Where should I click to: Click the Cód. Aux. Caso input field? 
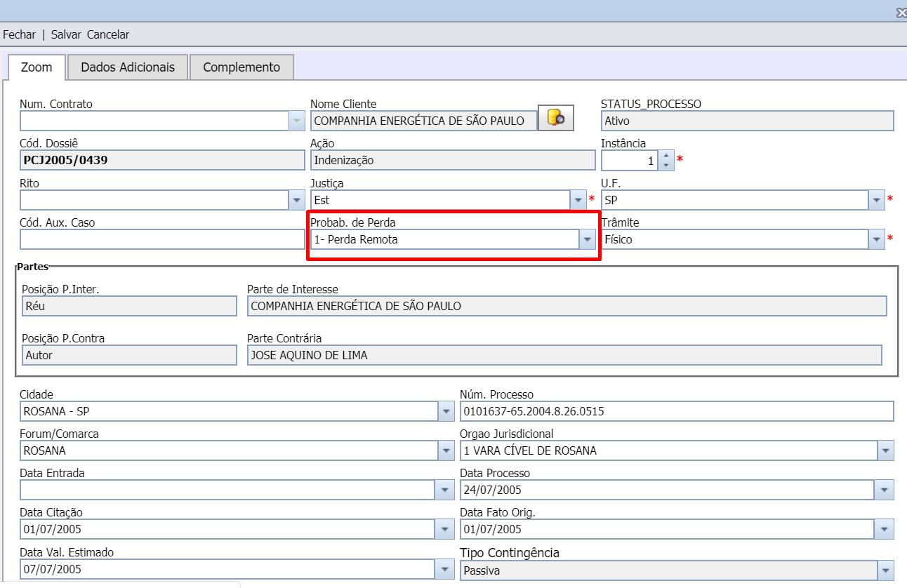click(x=162, y=239)
